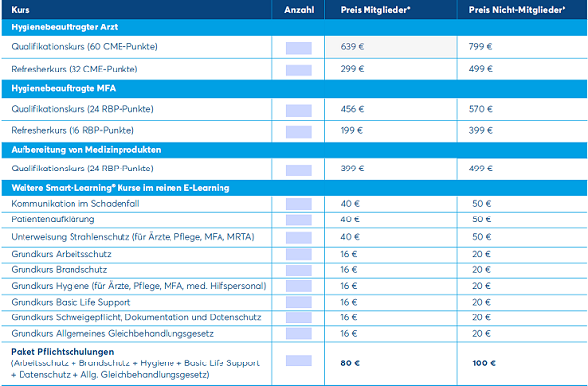Screen dimensions: 588x386
Task: Select quantity field for Grundkurs Basic Life Support
Action: click(299, 302)
